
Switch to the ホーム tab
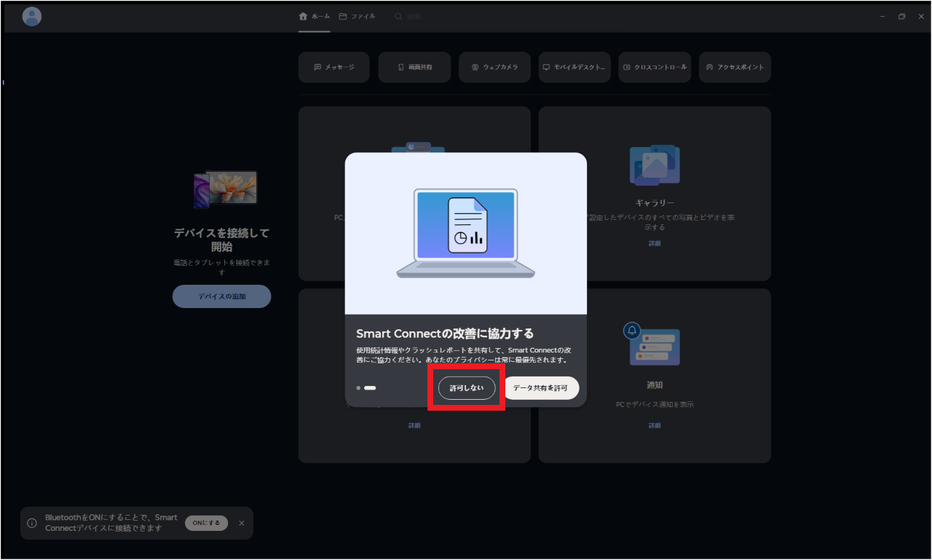click(x=314, y=15)
